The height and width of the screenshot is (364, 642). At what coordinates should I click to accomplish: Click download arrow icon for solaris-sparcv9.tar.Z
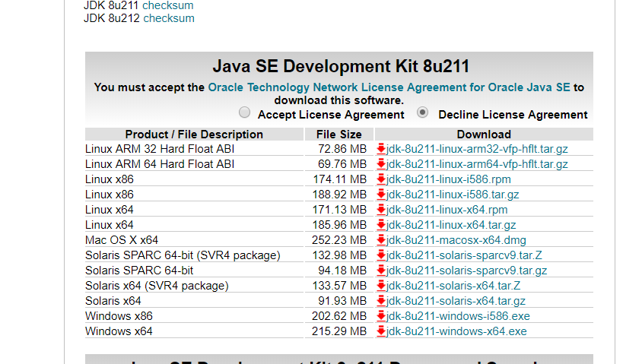point(381,255)
